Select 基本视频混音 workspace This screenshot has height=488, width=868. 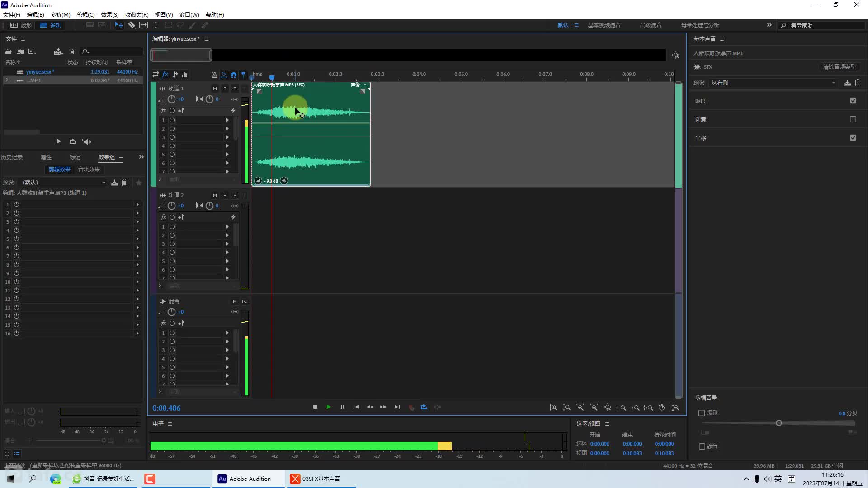coord(604,25)
